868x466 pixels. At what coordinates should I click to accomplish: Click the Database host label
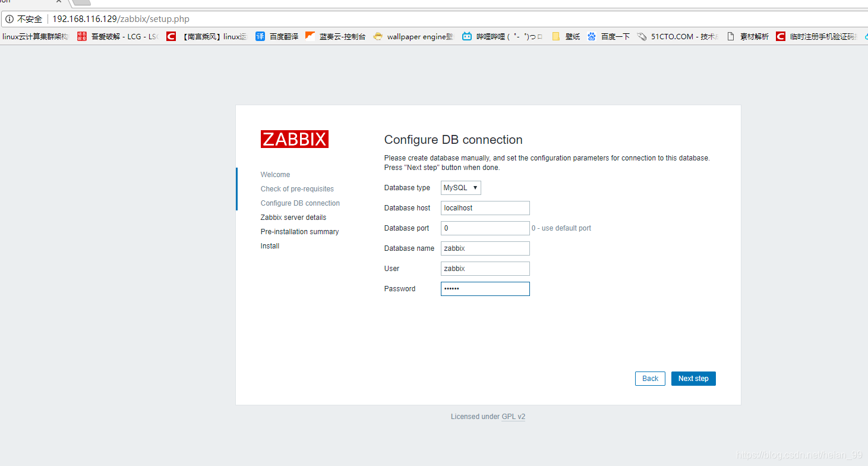pyautogui.click(x=408, y=208)
